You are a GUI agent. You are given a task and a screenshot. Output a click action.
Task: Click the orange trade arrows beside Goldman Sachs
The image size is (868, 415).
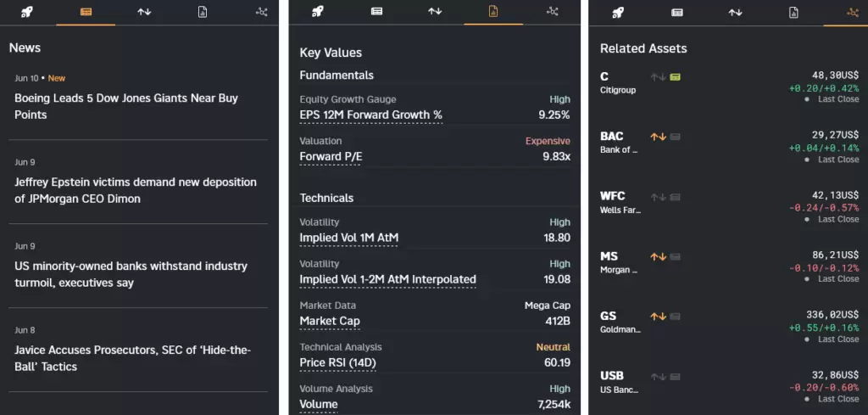(x=658, y=317)
